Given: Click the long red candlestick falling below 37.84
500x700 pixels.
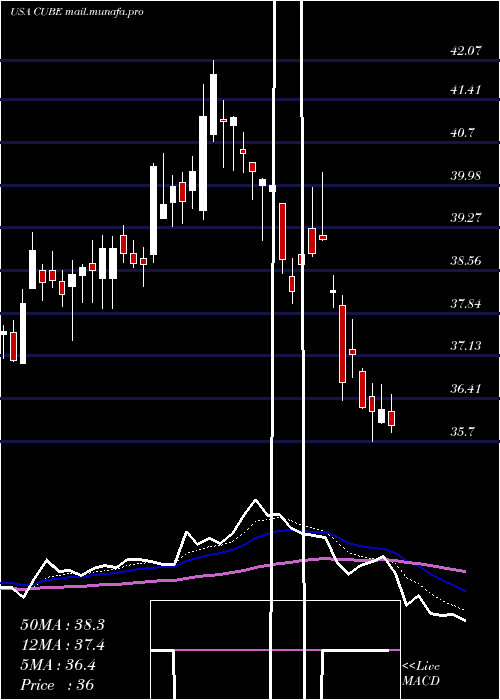Looking at the screenshot, I should (342, 344).
